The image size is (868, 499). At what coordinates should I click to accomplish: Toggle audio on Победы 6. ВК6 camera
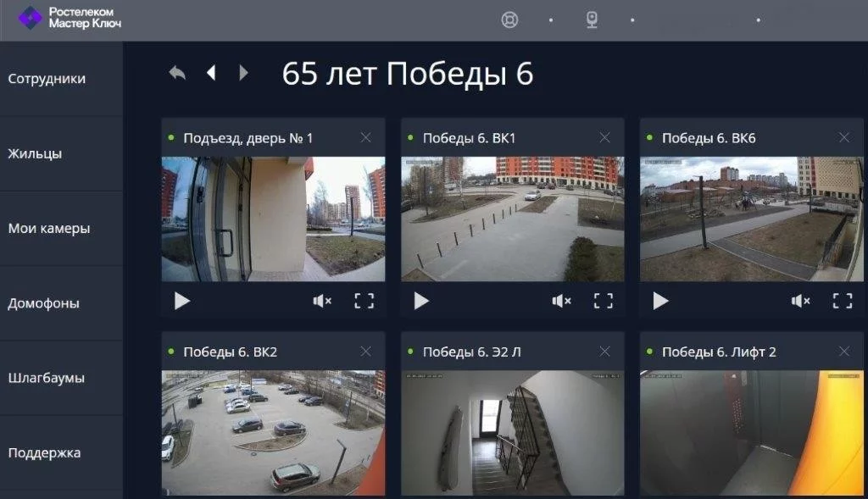click(800, 301)
